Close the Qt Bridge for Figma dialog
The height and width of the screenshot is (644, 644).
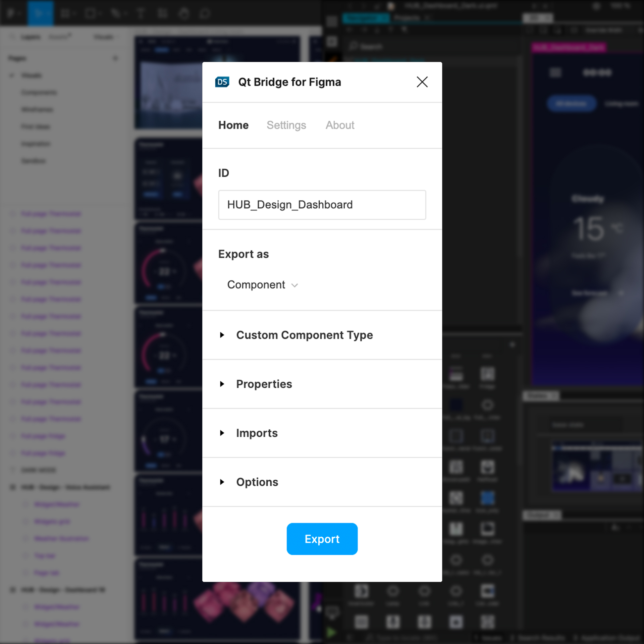pos(422,82)
